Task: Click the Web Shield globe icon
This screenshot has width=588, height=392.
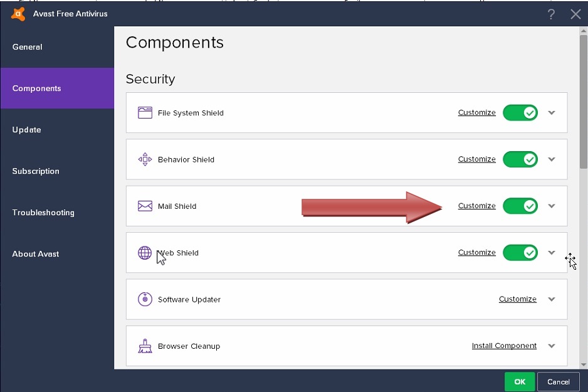Action: 145,253
